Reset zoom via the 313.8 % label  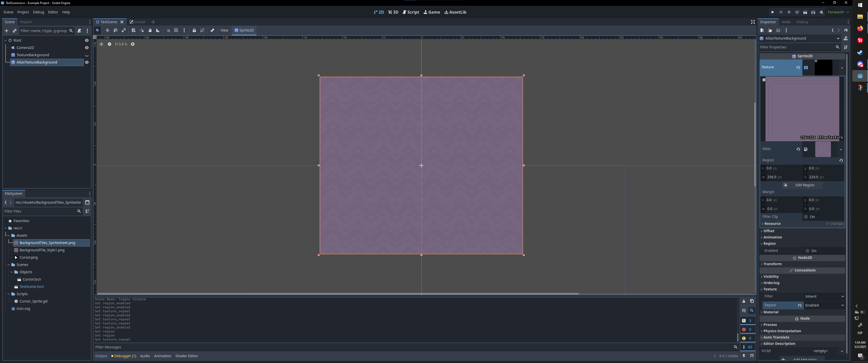[121, 44]
